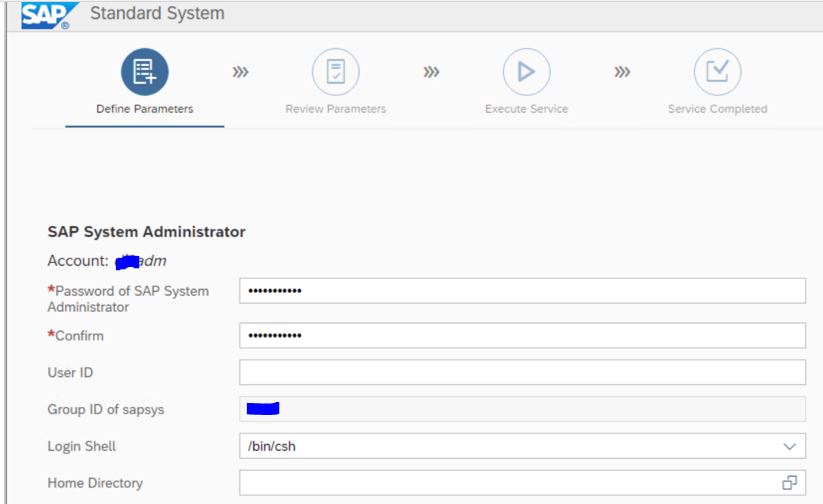Click the Account adm text
The image size is (823, 504).
click(107, 260)
